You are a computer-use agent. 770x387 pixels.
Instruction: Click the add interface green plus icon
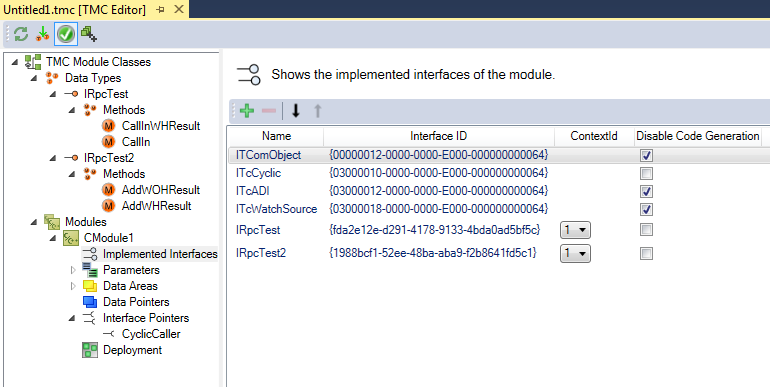247,111
